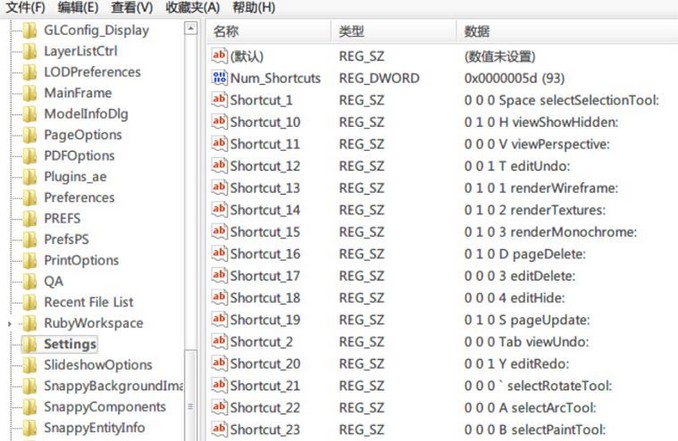Click the 数据 column header

(478, 32)
